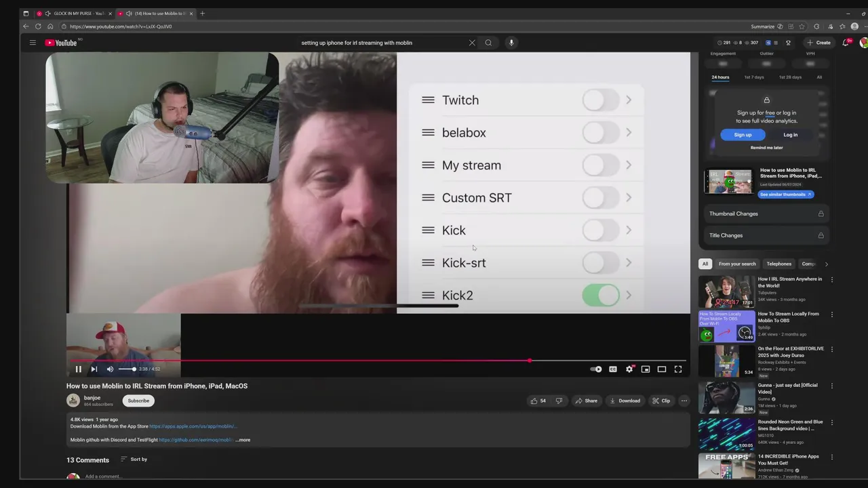The width and height of the screenshot is (868, 488).
Task: Dislike the video with thumbs down
Action: coord(559,401)
